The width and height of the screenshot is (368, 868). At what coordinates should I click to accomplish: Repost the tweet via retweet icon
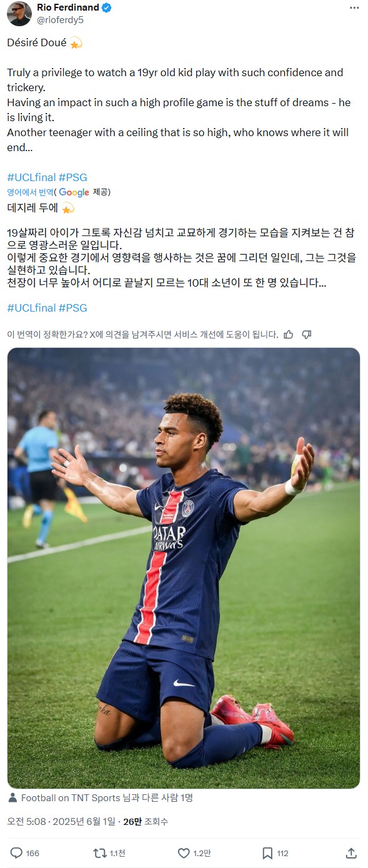pyautogui.click(x=99, y=853)
